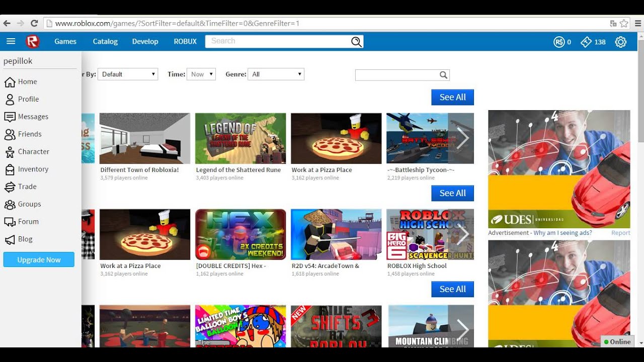Click the translate icon in address bar
This screenshot has height=362, width=644.
tap(613, 23)
